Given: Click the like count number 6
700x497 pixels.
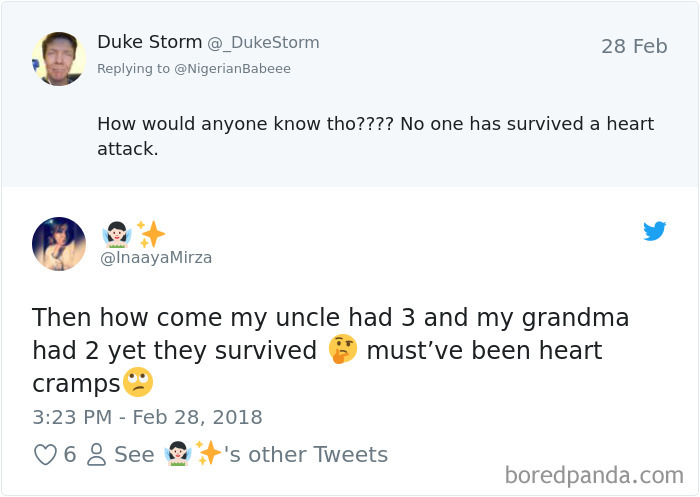Looking at the screenshot, I should click(70, 455).
